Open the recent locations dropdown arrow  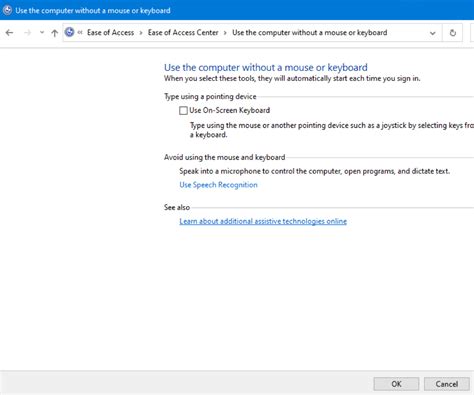click(42, 33)
